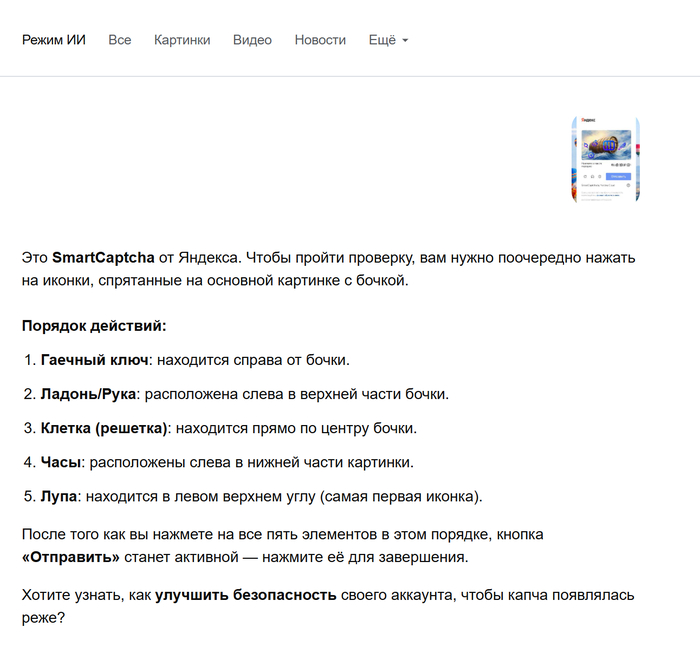Select the Видео tab
Screen dimensions: 700x653
(x=252, y=40)
